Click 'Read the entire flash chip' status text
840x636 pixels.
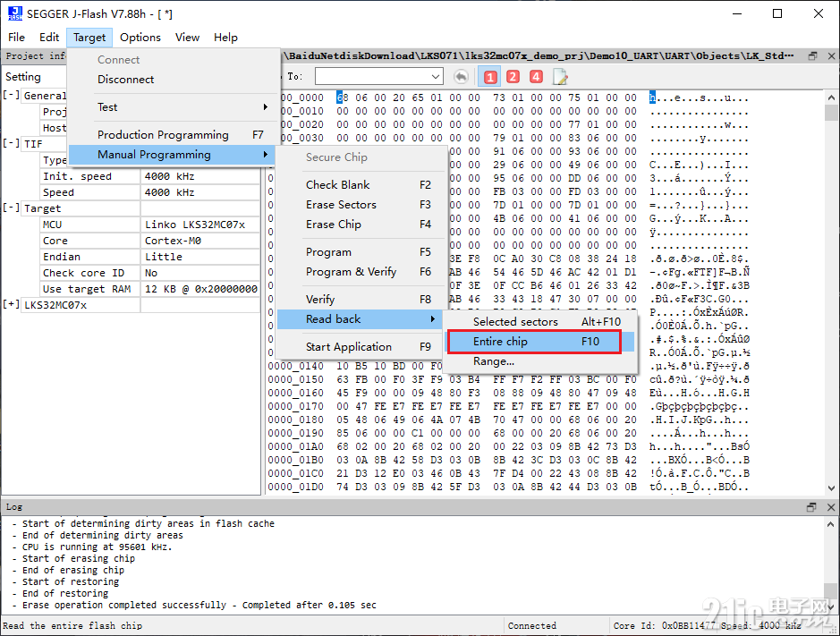click(72, 625)
